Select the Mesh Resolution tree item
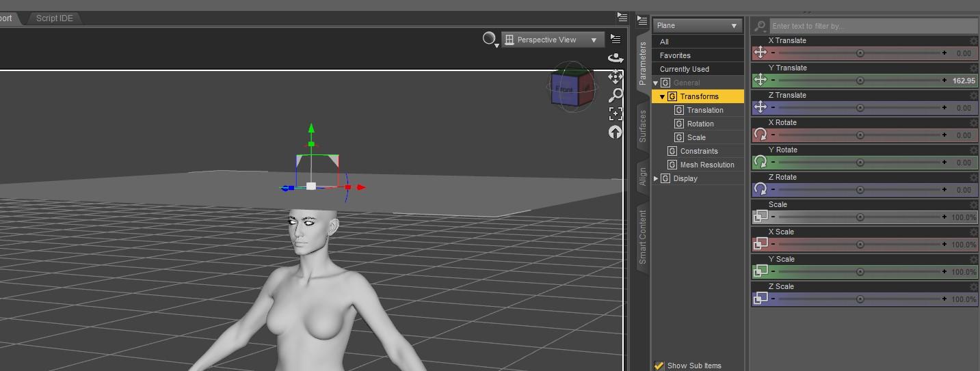 point(707,165)
